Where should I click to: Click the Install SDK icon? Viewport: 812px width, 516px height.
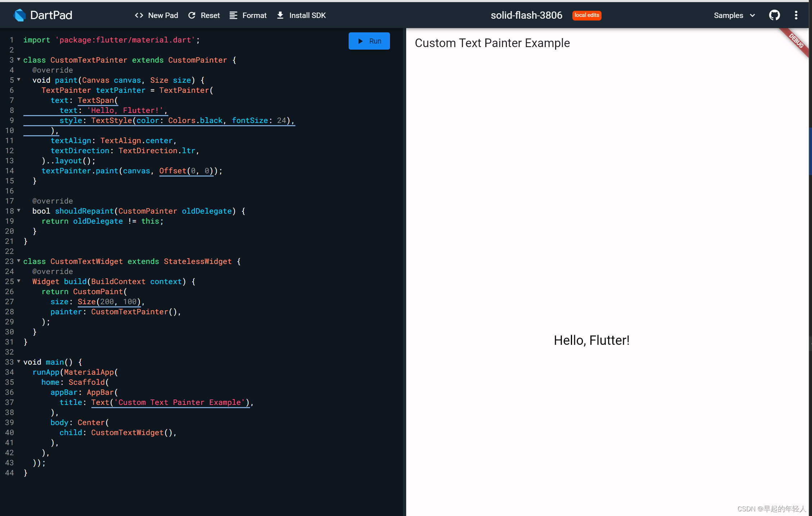279,15
